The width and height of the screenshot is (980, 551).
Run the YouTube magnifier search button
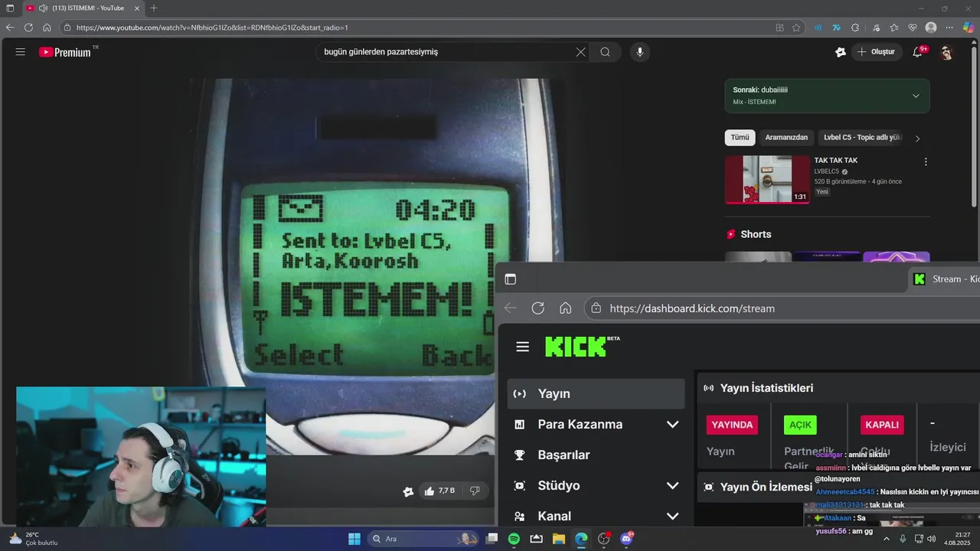point(606,52)
